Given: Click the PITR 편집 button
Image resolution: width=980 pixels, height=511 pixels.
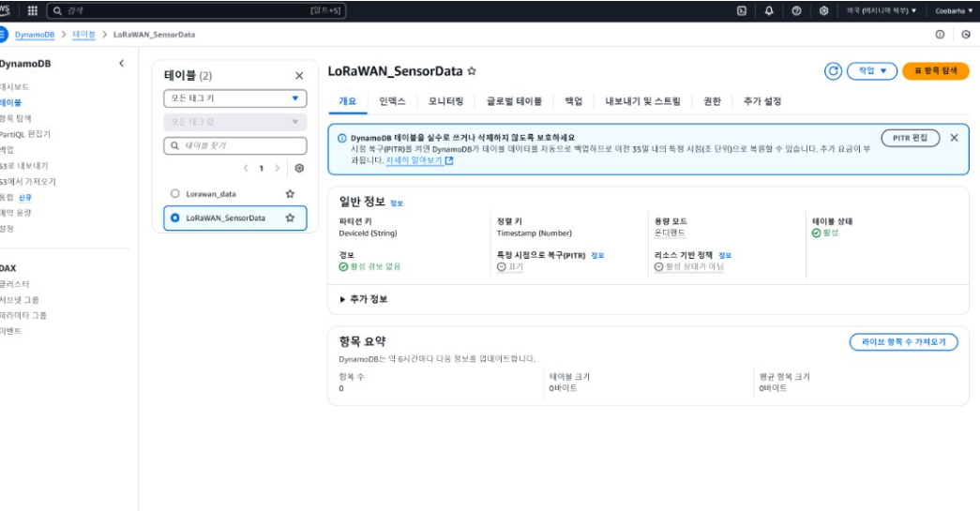Looking at the screenshot, I should 910,138.
